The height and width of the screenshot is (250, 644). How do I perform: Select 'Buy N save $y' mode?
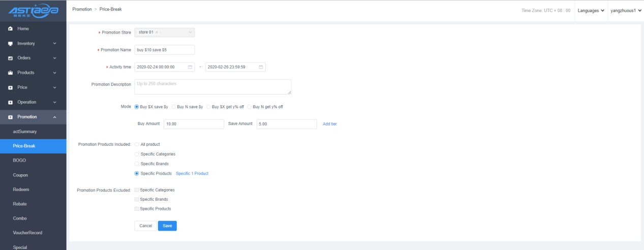click(174, 107)
